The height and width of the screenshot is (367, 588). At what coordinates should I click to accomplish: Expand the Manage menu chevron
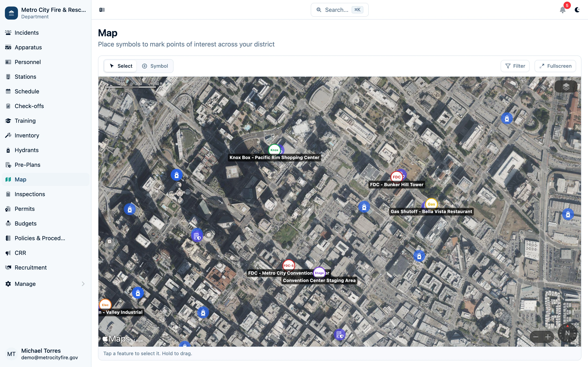pyautogui.click(x=83, y=284)
